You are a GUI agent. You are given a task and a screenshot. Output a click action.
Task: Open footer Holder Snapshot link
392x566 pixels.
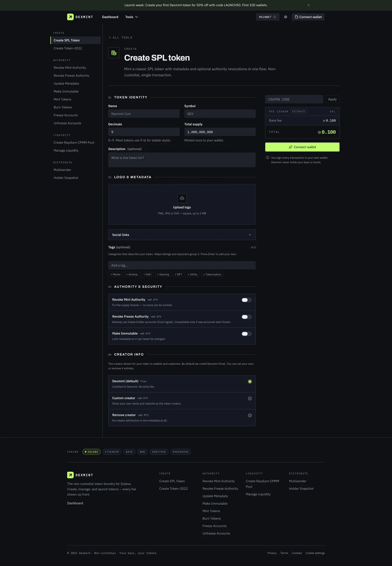pos(301,489)
